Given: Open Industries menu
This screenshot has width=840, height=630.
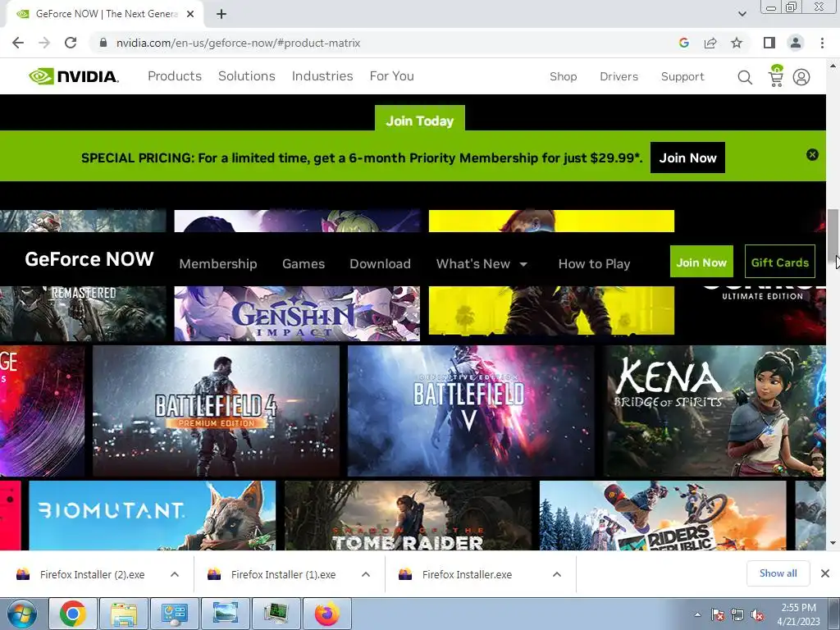Looking at the screenshot, I should 322,76.
